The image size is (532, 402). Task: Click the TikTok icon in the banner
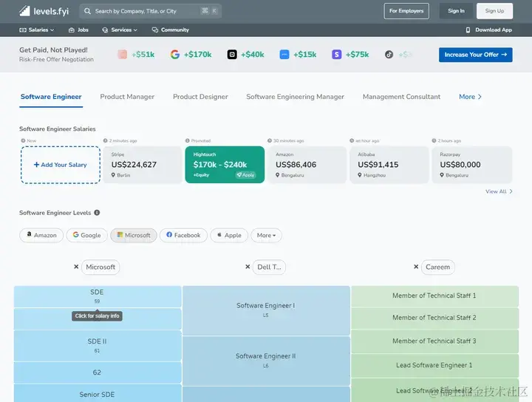tap(389, 54)
